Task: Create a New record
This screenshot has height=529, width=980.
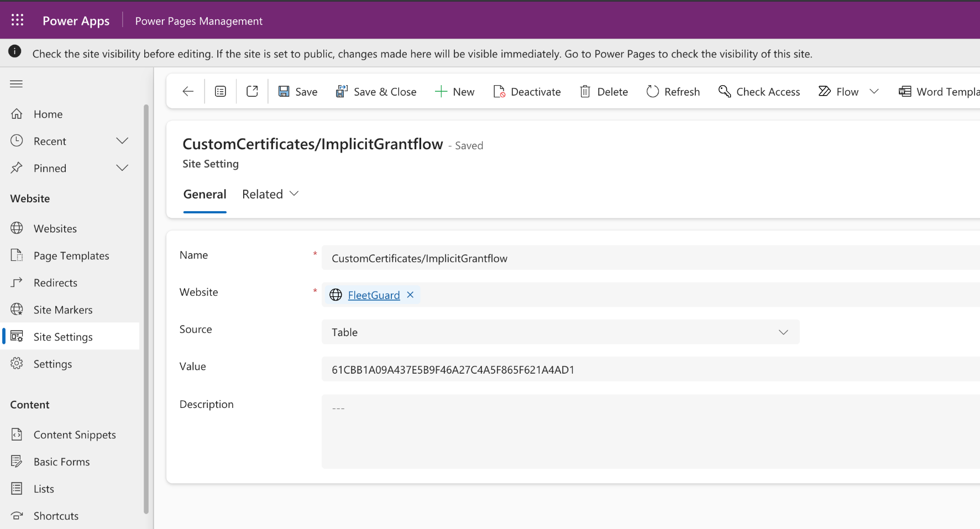Action: pos(454,92)
